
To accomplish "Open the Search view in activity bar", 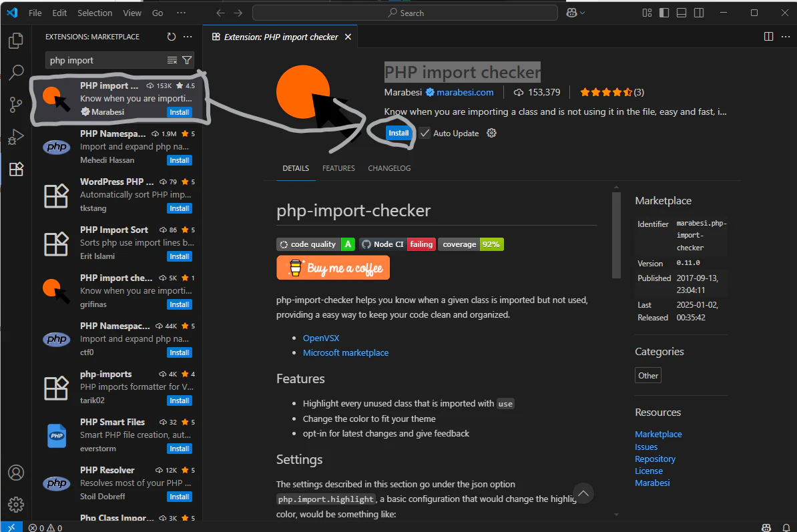I will (x=16, y=73).
